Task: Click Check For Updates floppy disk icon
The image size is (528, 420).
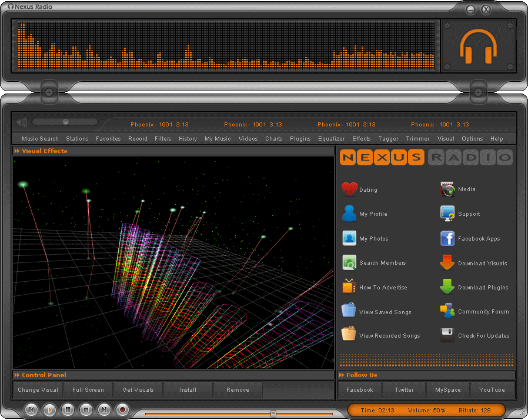Action: coord(447,335)
